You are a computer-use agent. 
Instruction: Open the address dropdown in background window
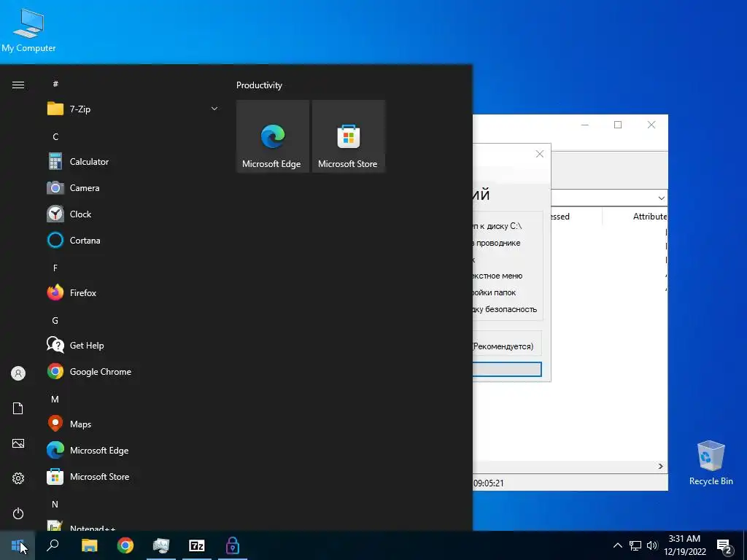[x=661, y=198]
